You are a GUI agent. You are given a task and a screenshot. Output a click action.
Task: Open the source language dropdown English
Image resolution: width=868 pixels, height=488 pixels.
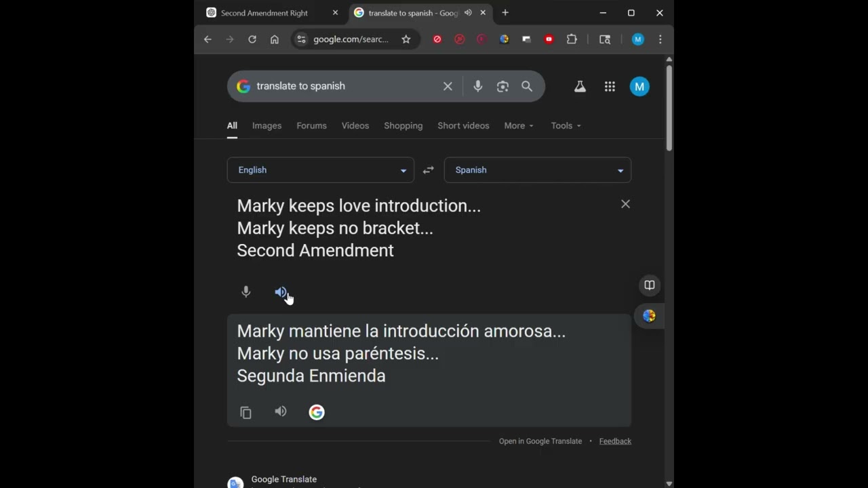(320, 170)
